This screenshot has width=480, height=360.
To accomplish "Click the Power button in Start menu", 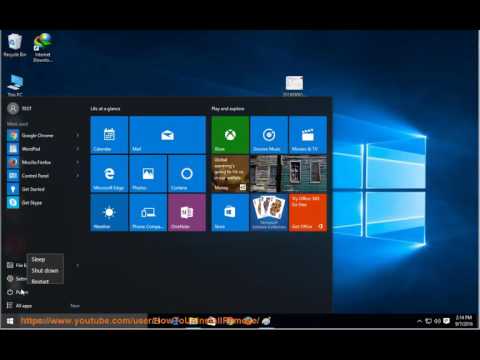I will (x=17, y=292).
